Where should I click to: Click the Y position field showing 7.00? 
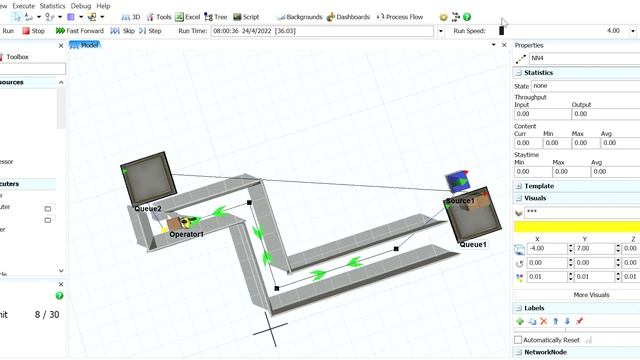[593, 249]
